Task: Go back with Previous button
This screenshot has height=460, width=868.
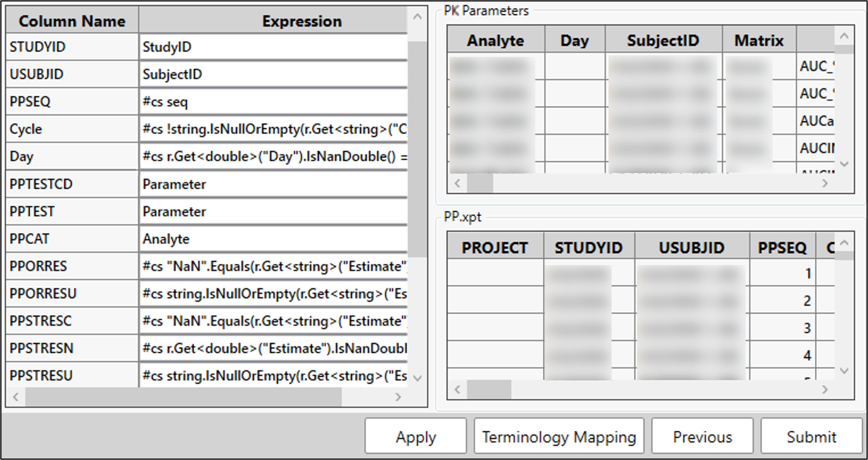Action: 702,437
